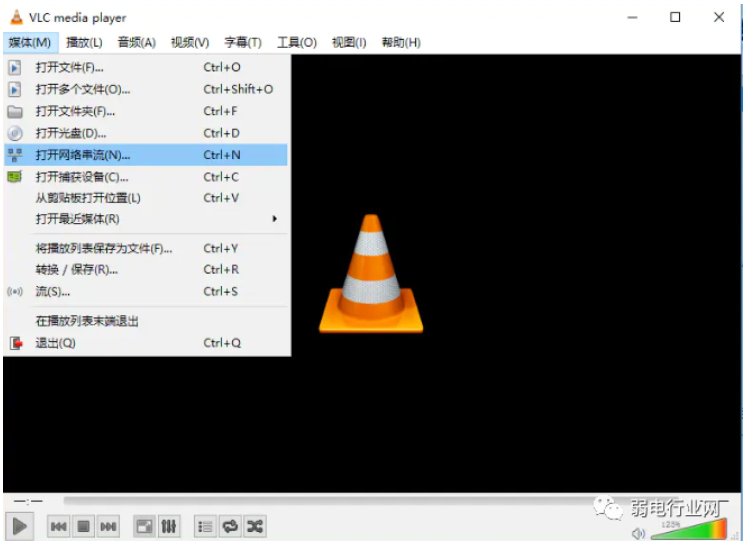Toggle loop repeat mode
The image size is (745, 545).
(x=230, y=526)
